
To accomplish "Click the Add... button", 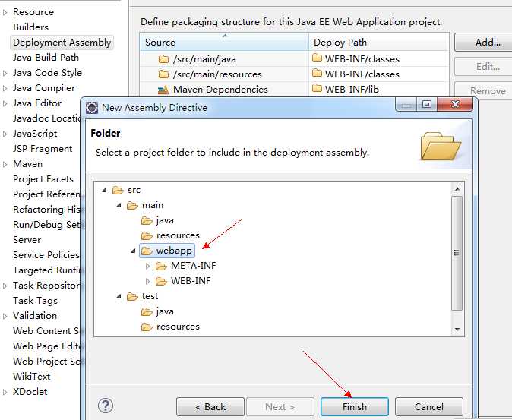I will 484,42.
